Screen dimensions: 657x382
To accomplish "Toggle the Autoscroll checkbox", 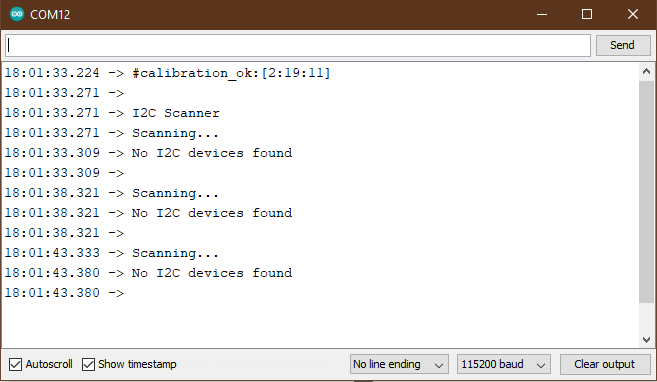I will coord(16,364).
